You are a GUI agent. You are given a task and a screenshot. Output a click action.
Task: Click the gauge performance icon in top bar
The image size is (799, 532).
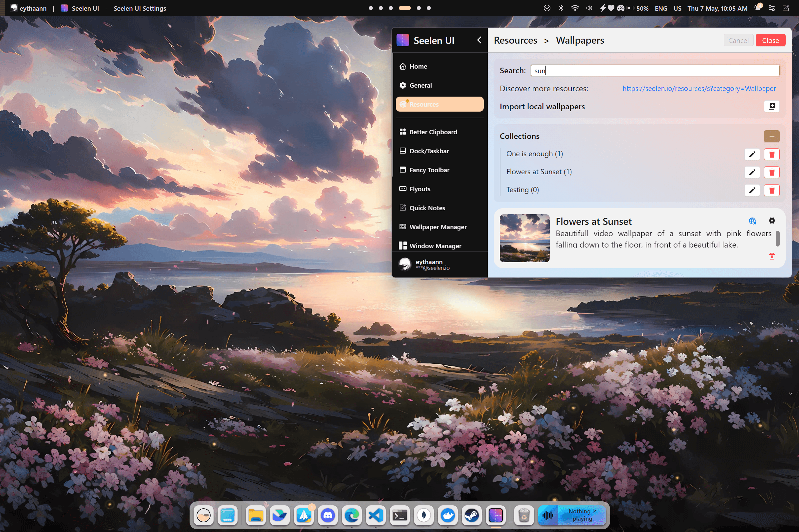620,8
